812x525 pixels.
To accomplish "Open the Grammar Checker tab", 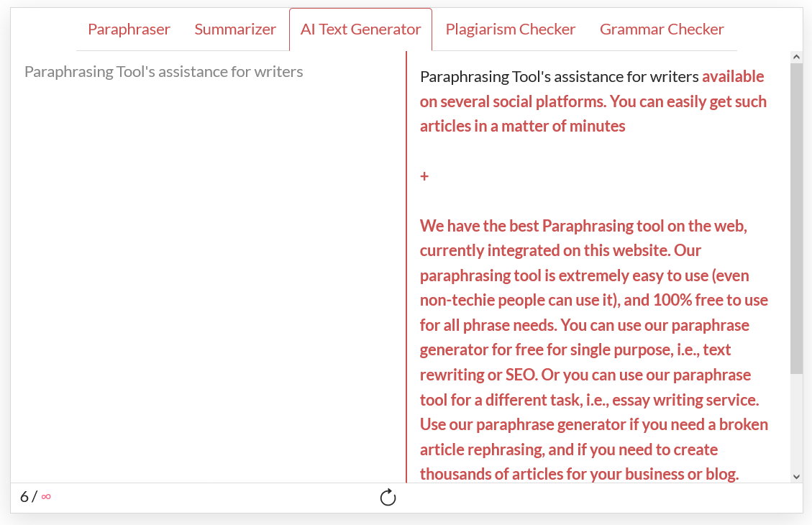I will tap(662, 29).
